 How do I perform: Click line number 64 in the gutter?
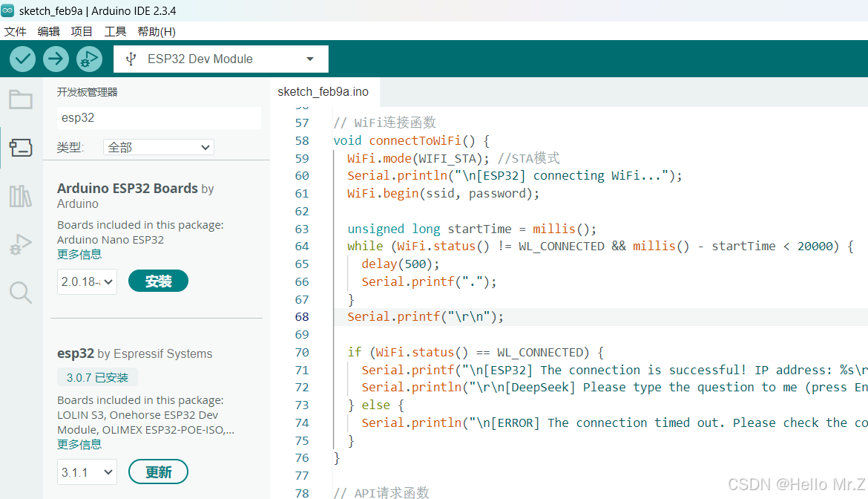pyautogui.click(x=302, y=247)
